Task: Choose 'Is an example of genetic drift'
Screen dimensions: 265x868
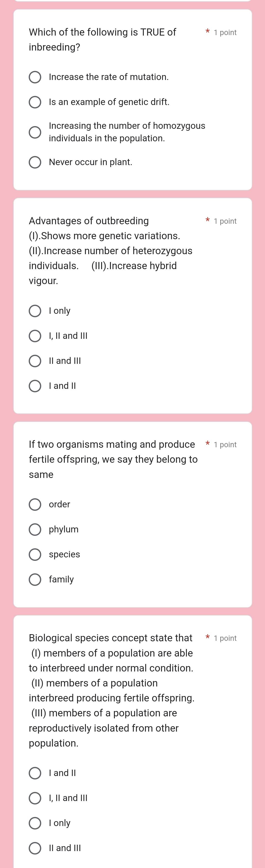Action: coord(35,102)
